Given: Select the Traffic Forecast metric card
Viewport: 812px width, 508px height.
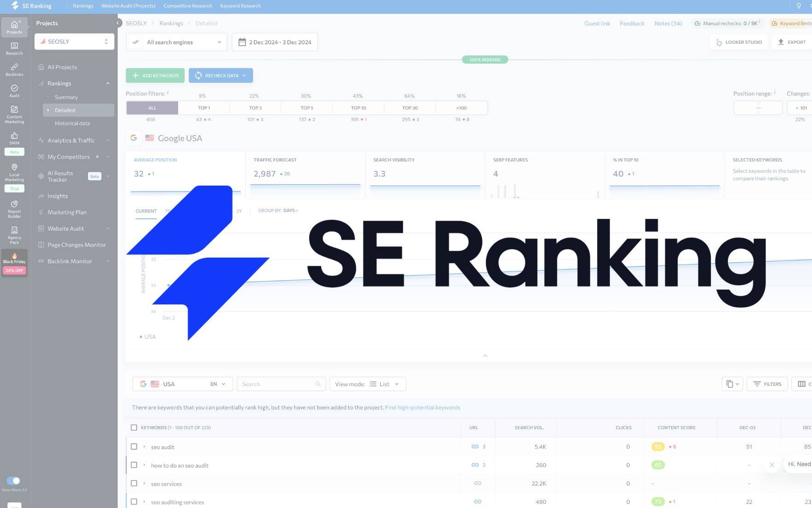Looking at the screenshot, I should click(x=305, y=175).
